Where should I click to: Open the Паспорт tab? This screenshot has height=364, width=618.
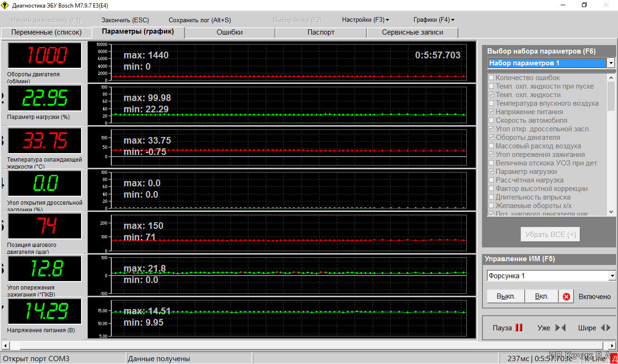(321, 33)
